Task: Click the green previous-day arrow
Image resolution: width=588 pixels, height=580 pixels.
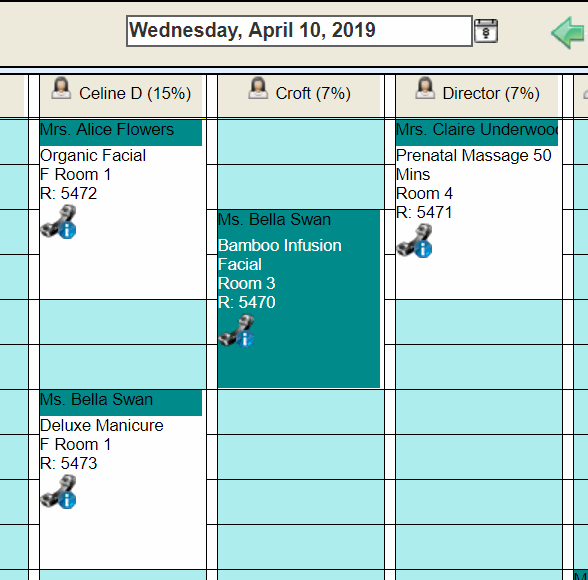Action: point(568,33)
